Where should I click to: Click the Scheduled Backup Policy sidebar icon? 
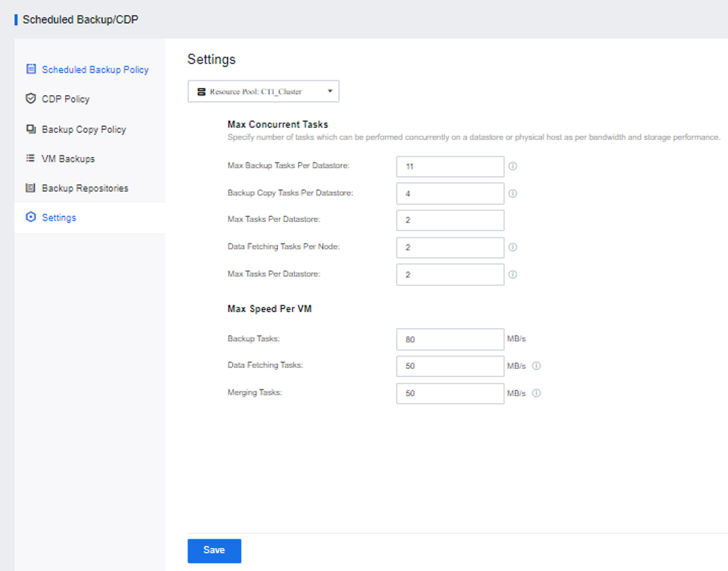[31, 69]
